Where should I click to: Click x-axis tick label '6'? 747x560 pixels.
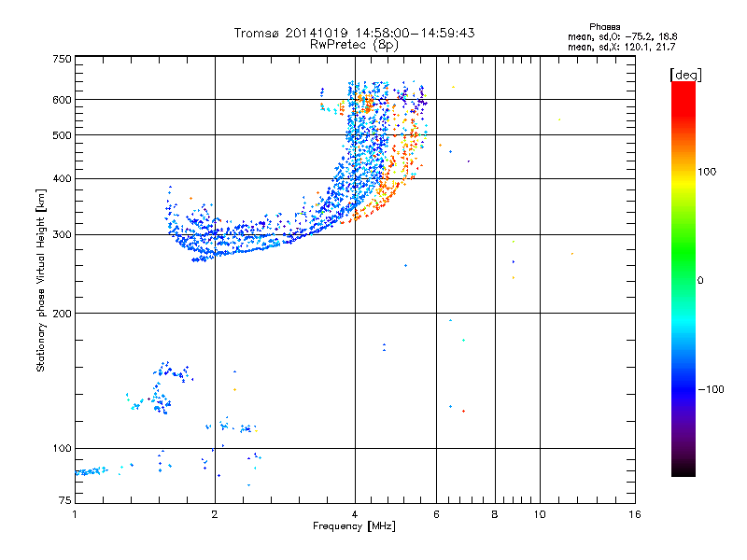click(x=436, y=514)
